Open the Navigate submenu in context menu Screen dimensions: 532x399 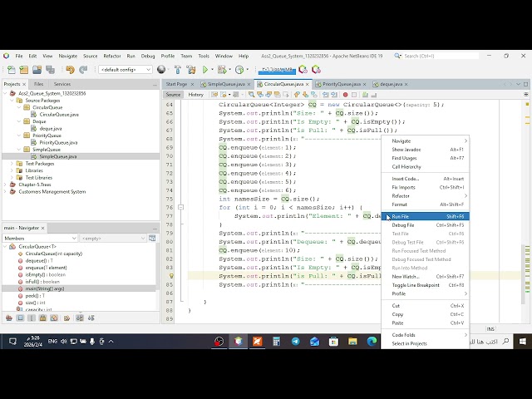[x=426, y=140]
